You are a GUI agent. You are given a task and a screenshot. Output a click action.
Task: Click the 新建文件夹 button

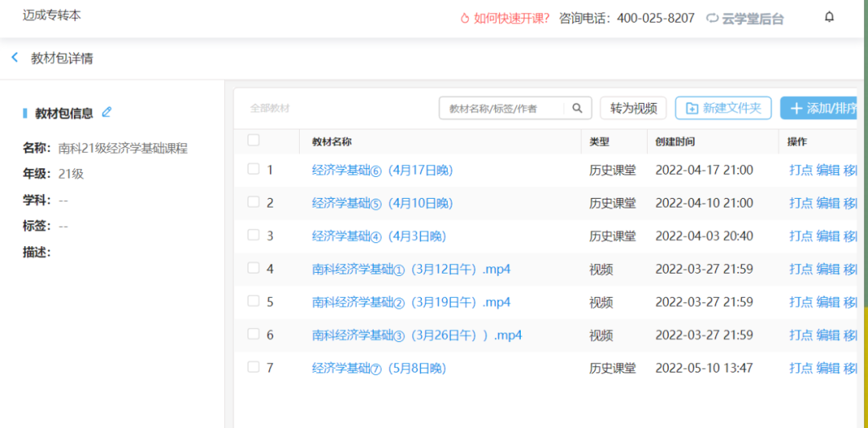tap(723, 108)
